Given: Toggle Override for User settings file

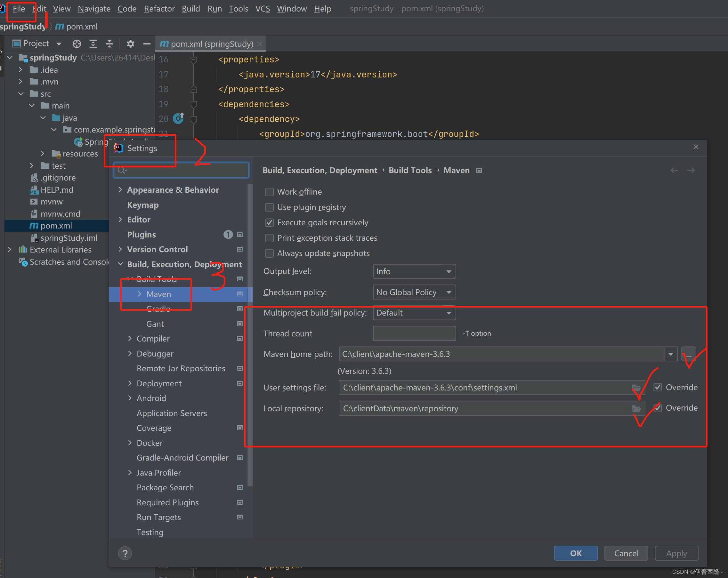Looking at the screenshot, I should [658, 387].
